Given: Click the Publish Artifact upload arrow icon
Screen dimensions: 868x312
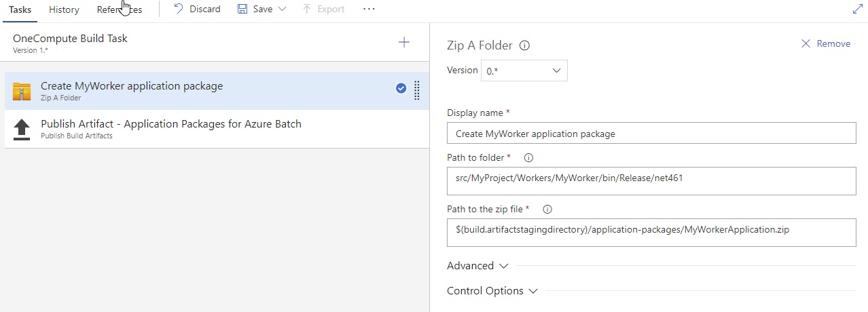Looking at the screenshot, I should (22, 129).
